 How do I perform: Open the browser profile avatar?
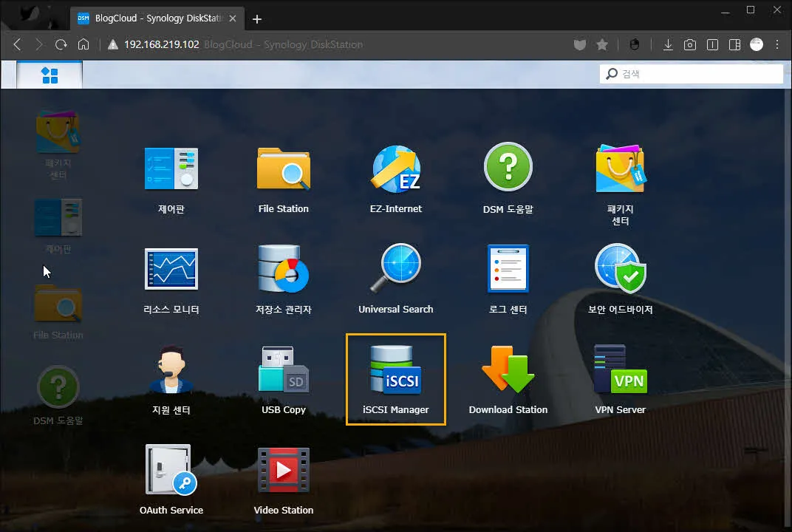tap(757, 44)
